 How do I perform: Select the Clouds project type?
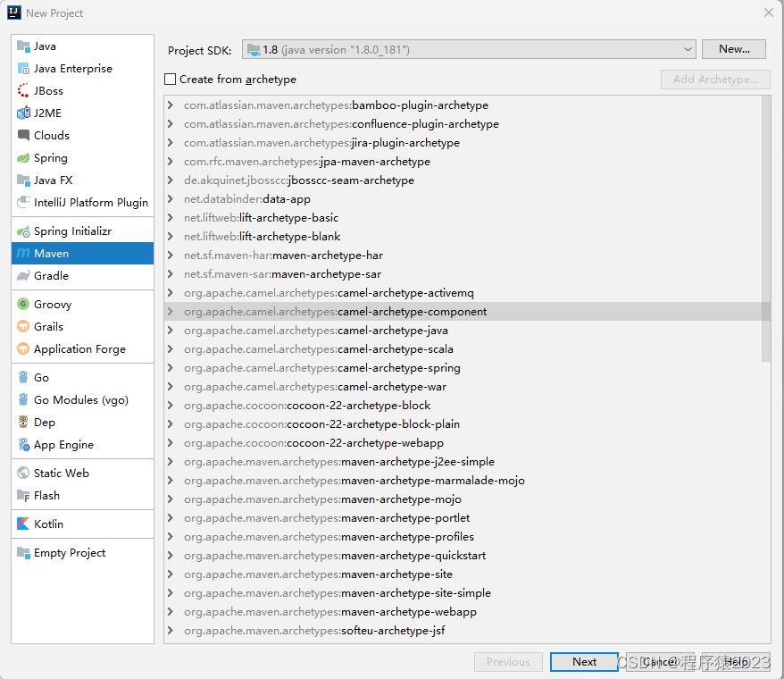(x=51, y=135)
